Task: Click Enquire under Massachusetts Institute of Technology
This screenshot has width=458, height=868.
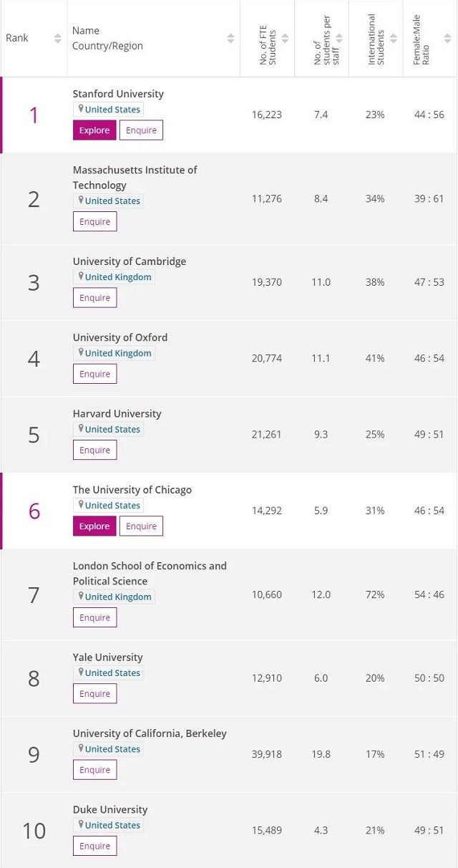Action: pyautogui.click(x=94, y=221)
